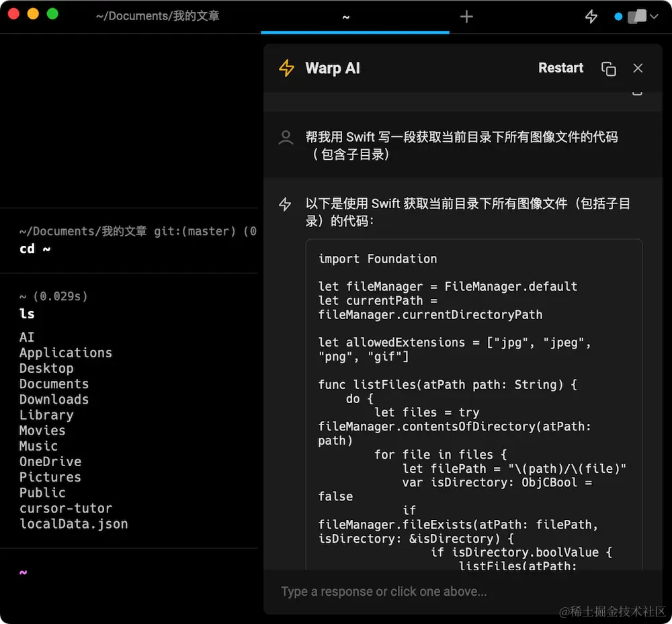Click the green macOS fullscreen button
This screenshot has height=624, width=672.
[x=52, y=13]
